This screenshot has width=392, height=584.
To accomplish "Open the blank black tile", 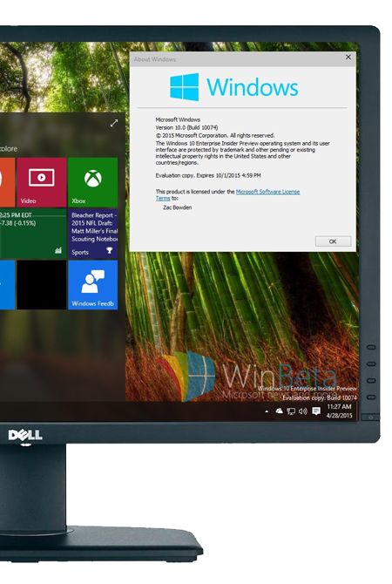I will point(41,285).
